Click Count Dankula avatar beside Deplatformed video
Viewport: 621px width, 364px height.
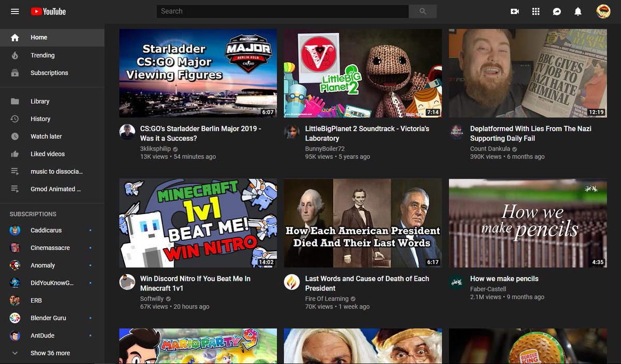click(457, 132)
